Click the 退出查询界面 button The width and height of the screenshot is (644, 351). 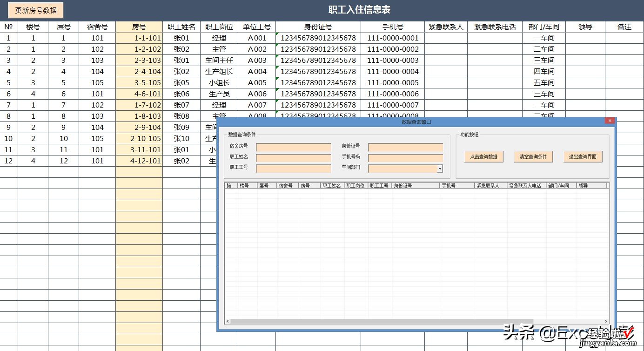[x=583, y=157]
